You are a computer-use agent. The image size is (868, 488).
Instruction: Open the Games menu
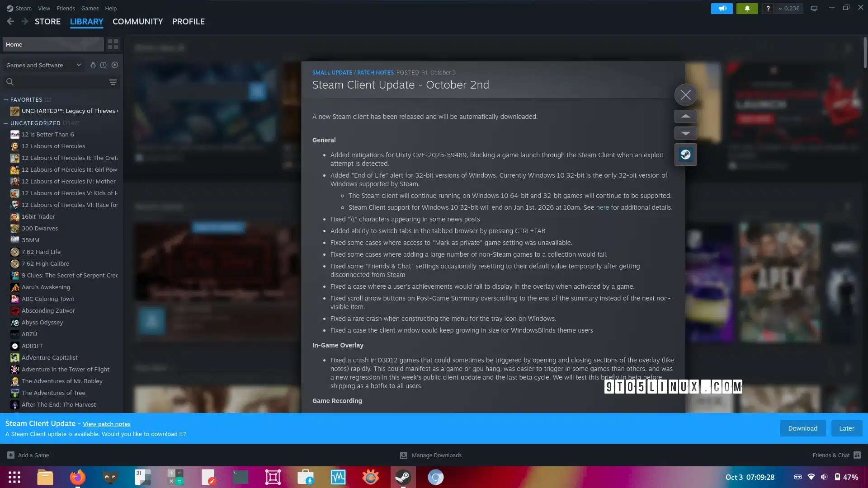coord(90,8)
